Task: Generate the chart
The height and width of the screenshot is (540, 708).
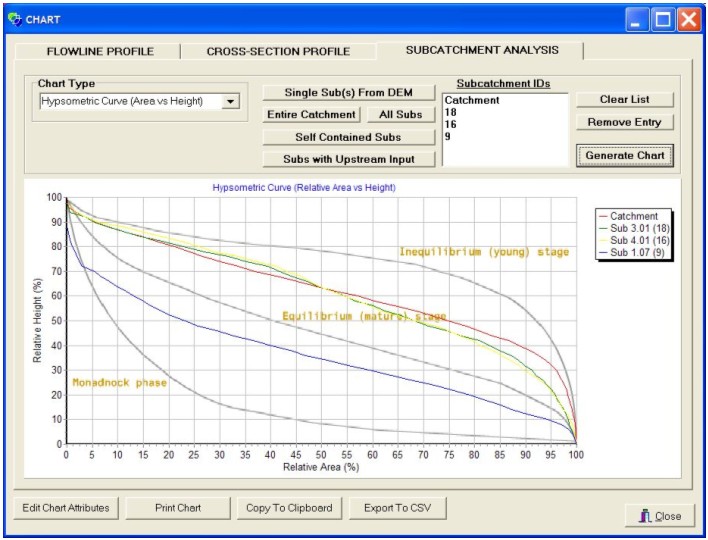Action: point(625,156)
